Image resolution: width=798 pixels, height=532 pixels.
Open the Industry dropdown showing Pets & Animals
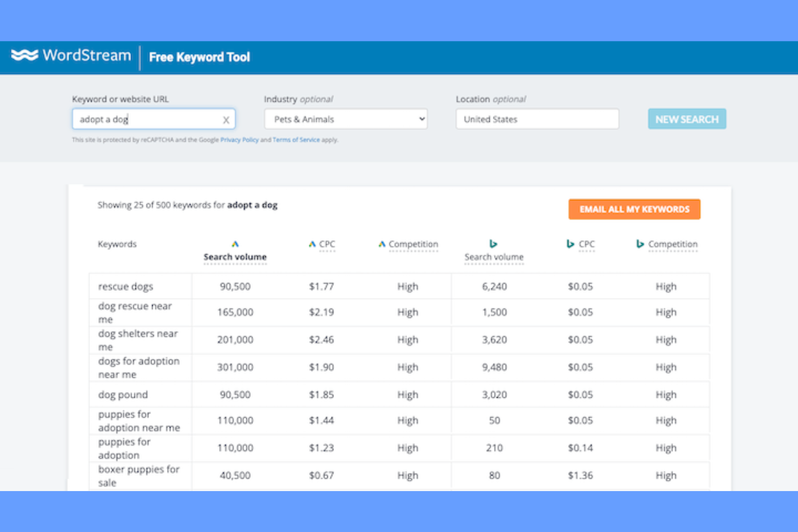[x=346, y=119]
